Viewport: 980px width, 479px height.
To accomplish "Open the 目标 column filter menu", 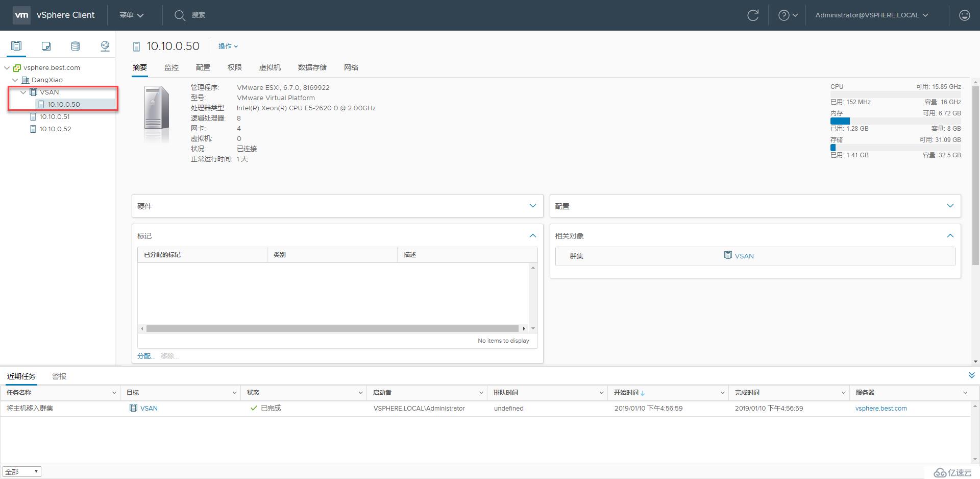I will pos(234,393).
